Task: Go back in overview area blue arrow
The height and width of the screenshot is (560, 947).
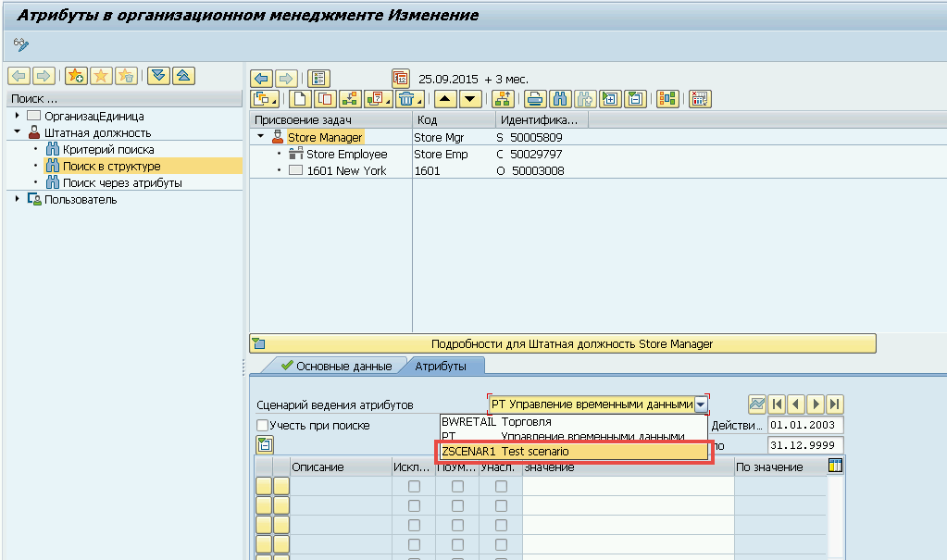Action: point(261,79)
